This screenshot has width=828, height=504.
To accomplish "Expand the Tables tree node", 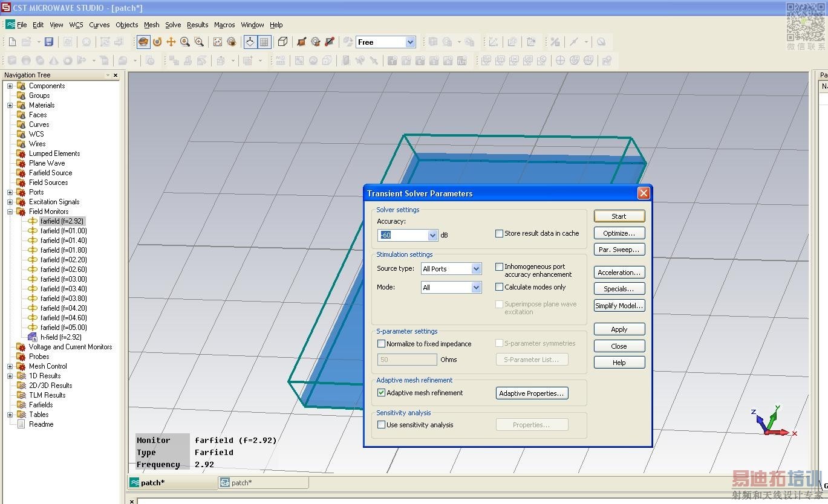I will [x=10, y=415].
